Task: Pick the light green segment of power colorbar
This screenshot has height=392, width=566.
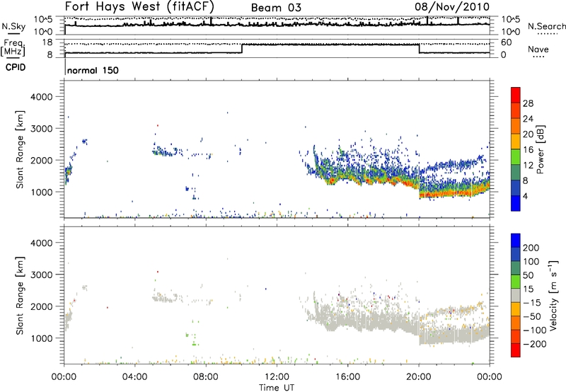Action: coord(516,157)
